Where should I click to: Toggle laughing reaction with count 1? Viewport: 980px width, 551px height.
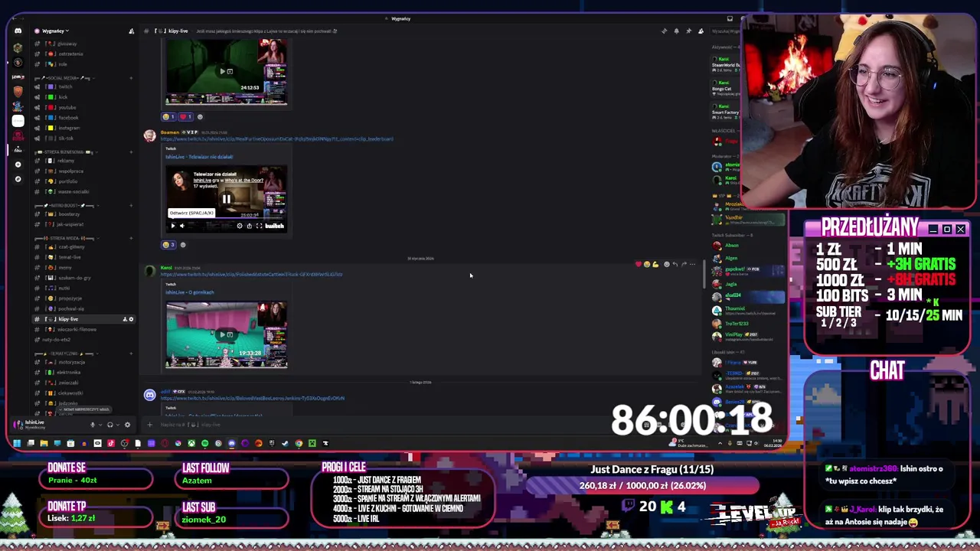point(168,117)
